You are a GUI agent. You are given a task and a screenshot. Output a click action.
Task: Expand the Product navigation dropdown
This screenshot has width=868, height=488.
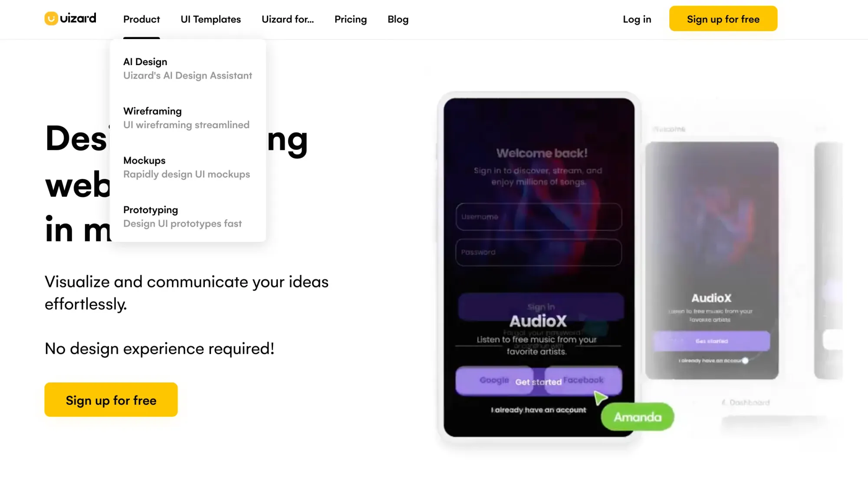click(x=141, y=19)
